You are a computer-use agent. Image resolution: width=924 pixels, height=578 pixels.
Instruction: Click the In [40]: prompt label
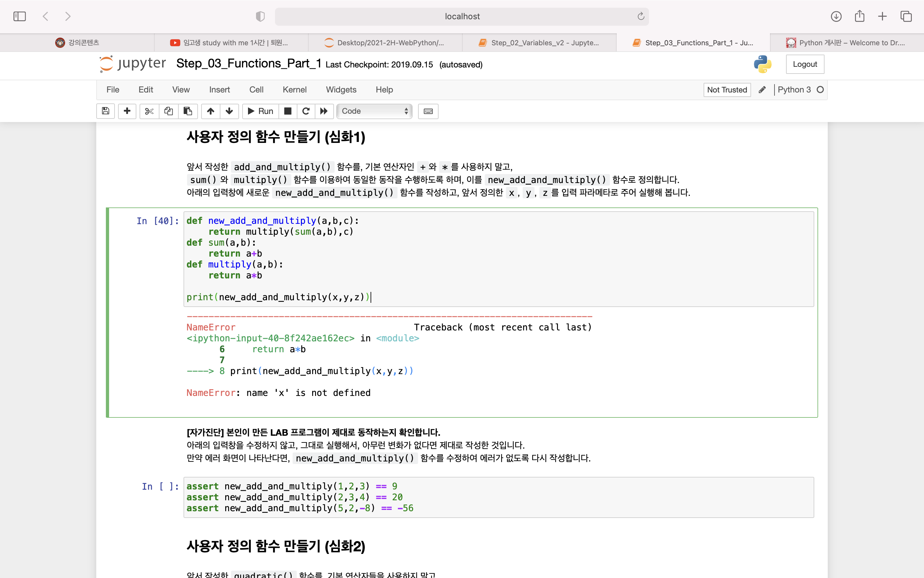pyautogui.click(x=158, y=221)
